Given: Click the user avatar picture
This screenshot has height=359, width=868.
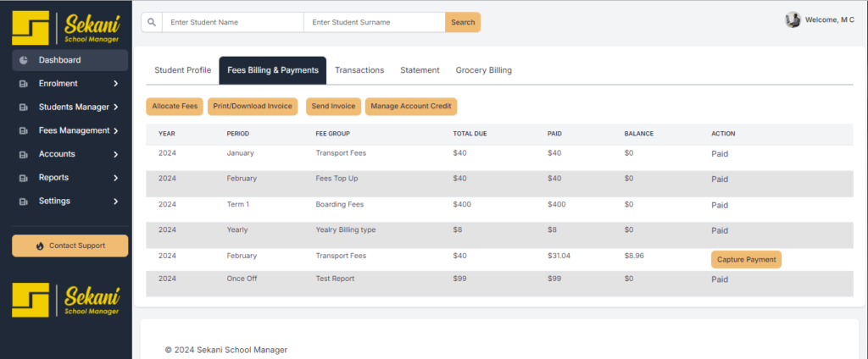Looking at the screenshot, I should [793, 20].
